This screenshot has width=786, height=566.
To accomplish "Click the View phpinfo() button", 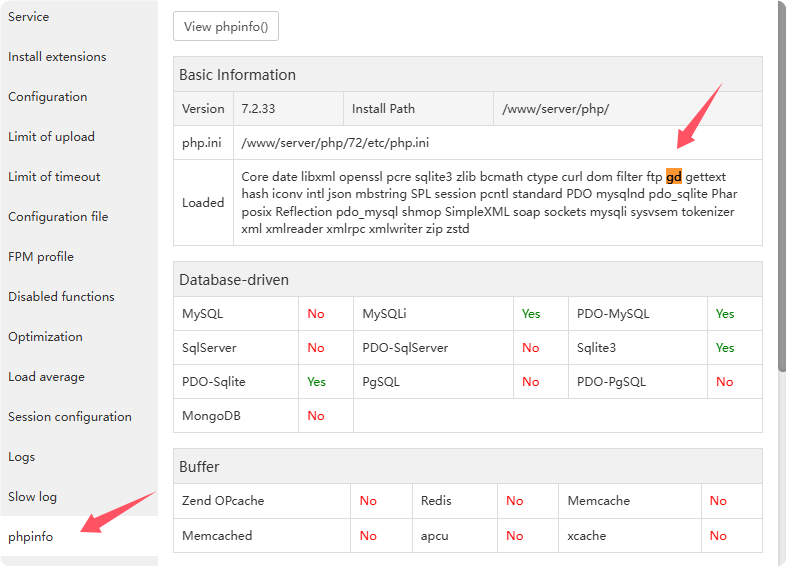I will pos(226,27).
